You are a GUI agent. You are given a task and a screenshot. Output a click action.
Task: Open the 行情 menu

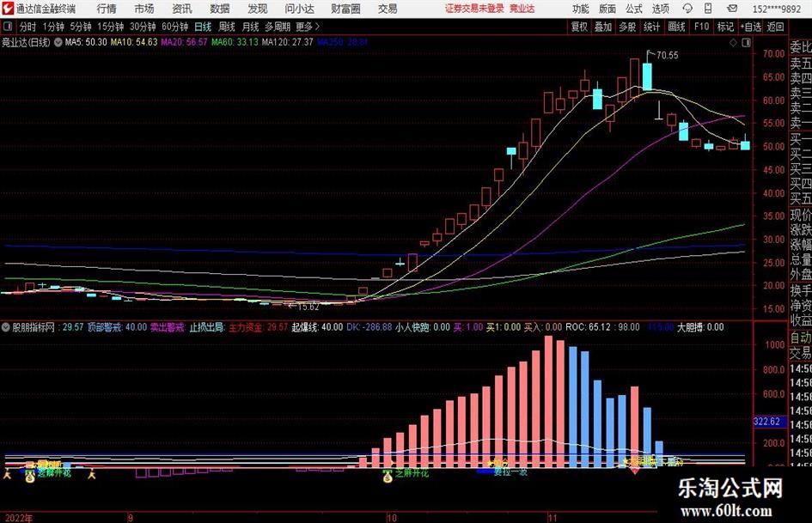point(107,9)
